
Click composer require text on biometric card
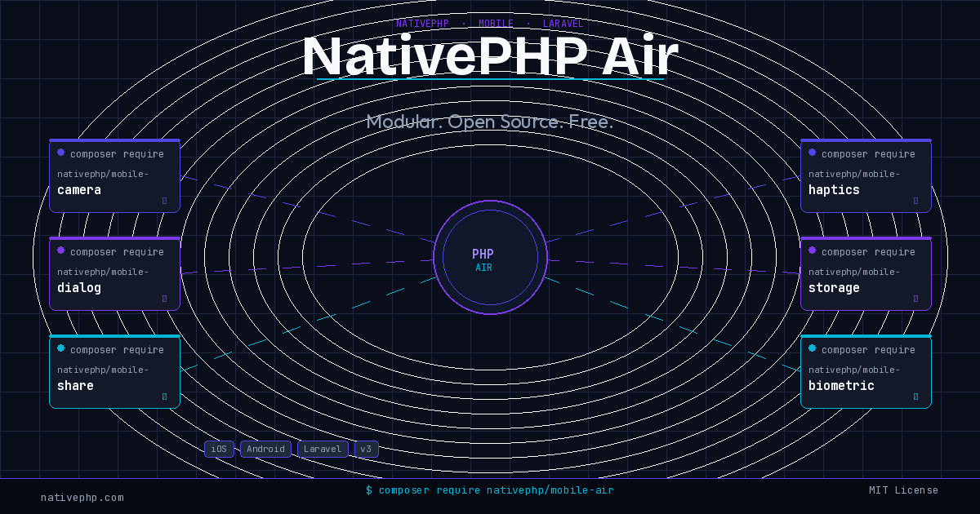coord(868,350)
